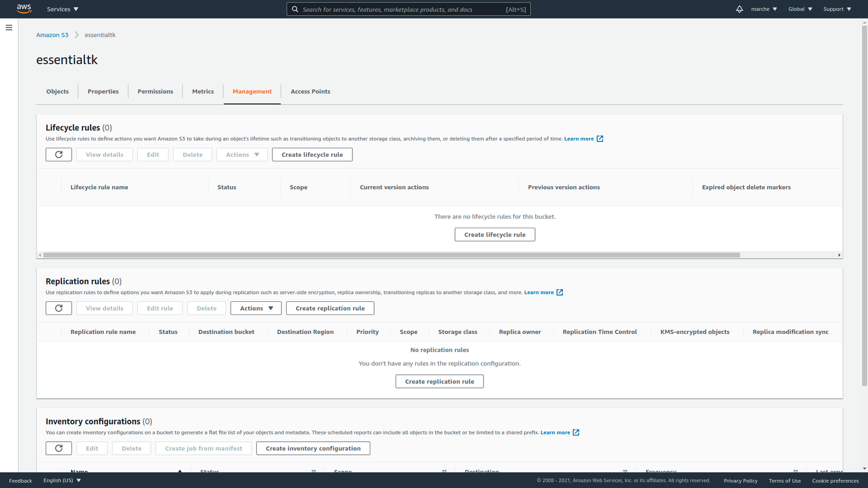Click external link icon beside Lifecycle Learn more
The height and width of the screenshot is (488, 868).
pyautogui.click(x=600, y=139)
